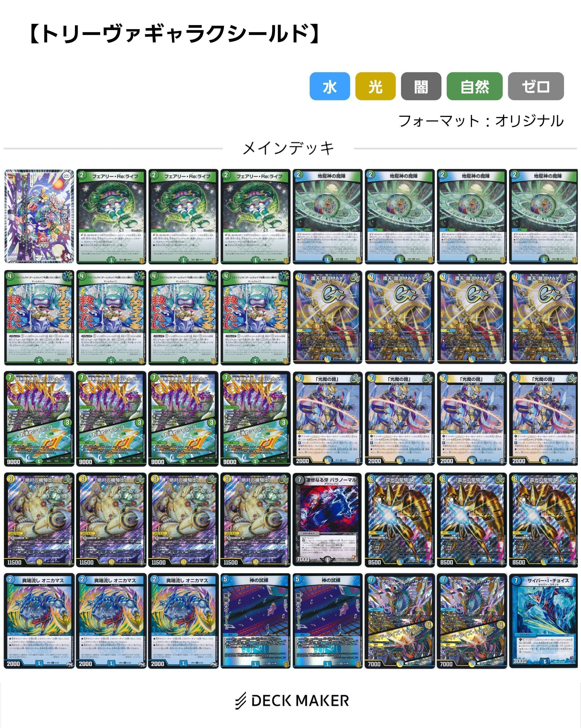The image size is (581, 728).
Task: Click the first 「光魔の鎧」 card
Action: pos(328,419)
